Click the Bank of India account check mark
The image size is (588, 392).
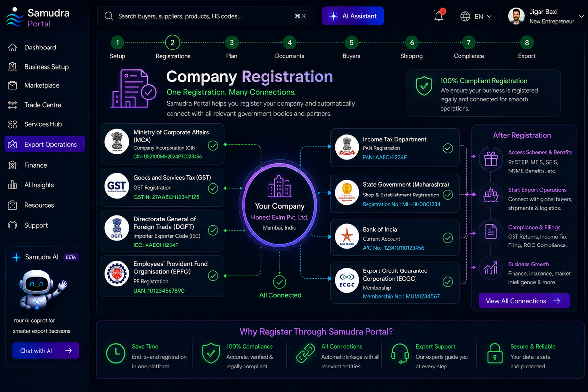(x=448, y=238)
